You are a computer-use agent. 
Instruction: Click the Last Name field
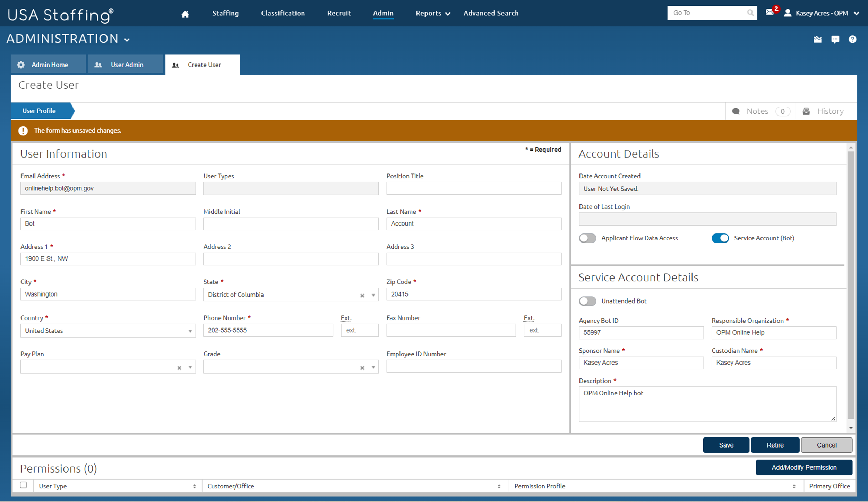pyautogui.click(x=474, y=224)
